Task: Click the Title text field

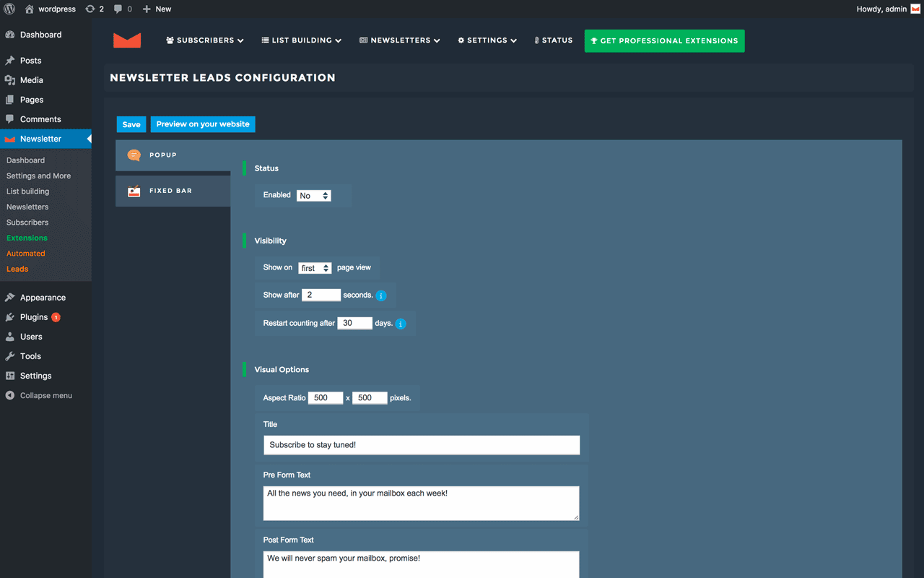Action: coord(422,445)
